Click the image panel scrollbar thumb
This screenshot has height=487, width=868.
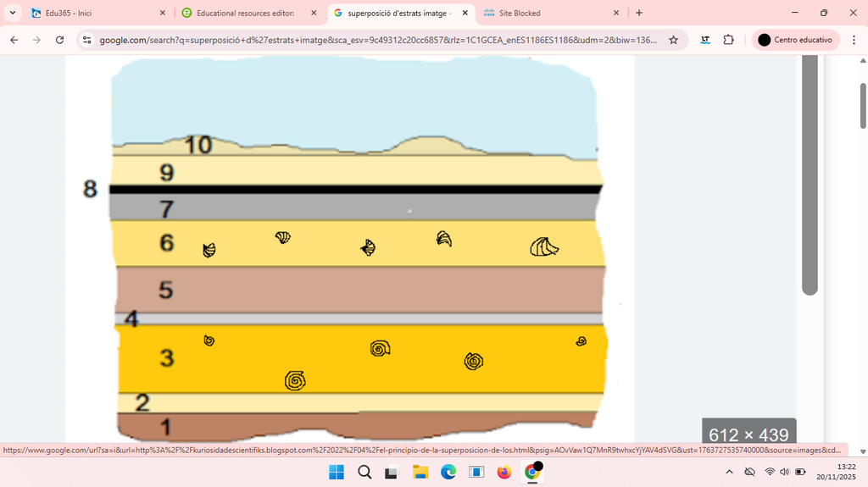pyautogui.click(x=810, y=174)
